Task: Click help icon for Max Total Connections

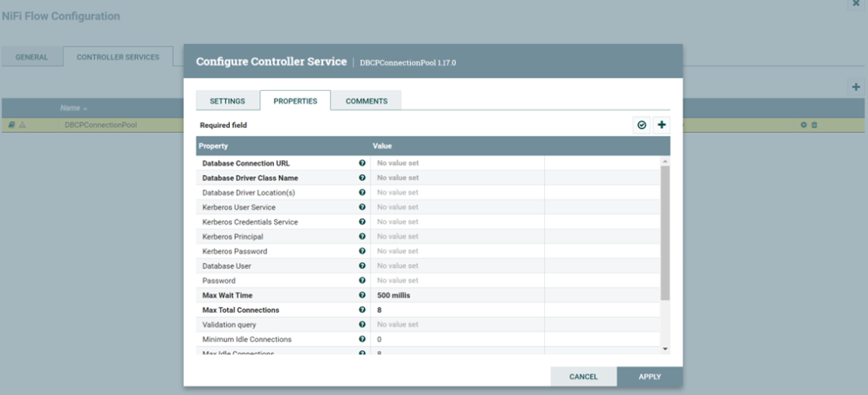Action: tap(362, 310)
